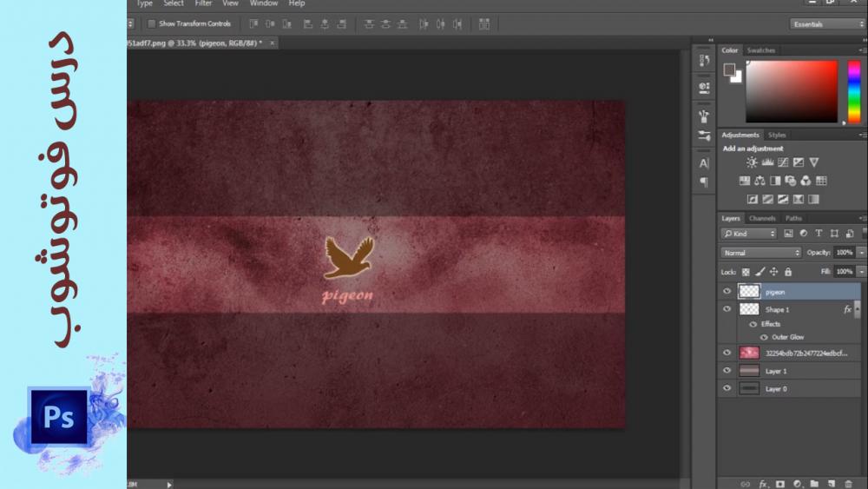The height and width of the screenshot is (489, 868).
Task: Add a Brightness/Contrast adjustment
Action: 751,162
